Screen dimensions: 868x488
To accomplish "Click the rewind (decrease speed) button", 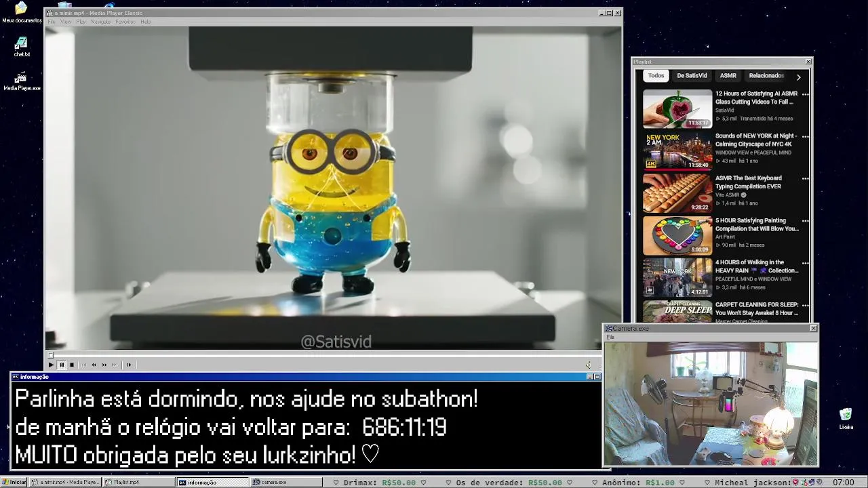I will [94, 365].
